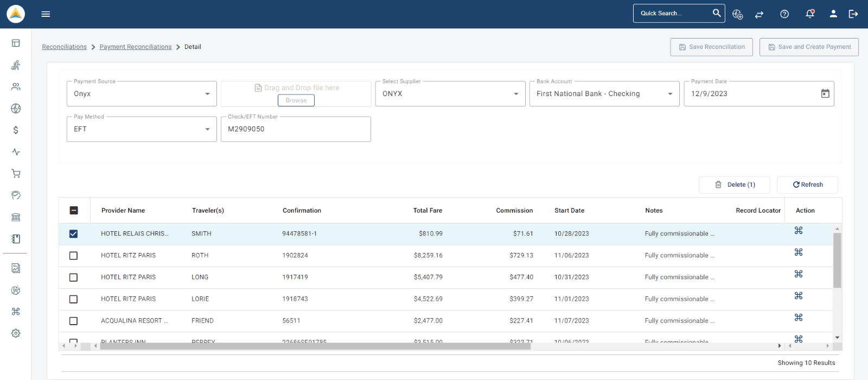
Task: Expand the Payment Source dropdown
Action: tap(142, 94)
